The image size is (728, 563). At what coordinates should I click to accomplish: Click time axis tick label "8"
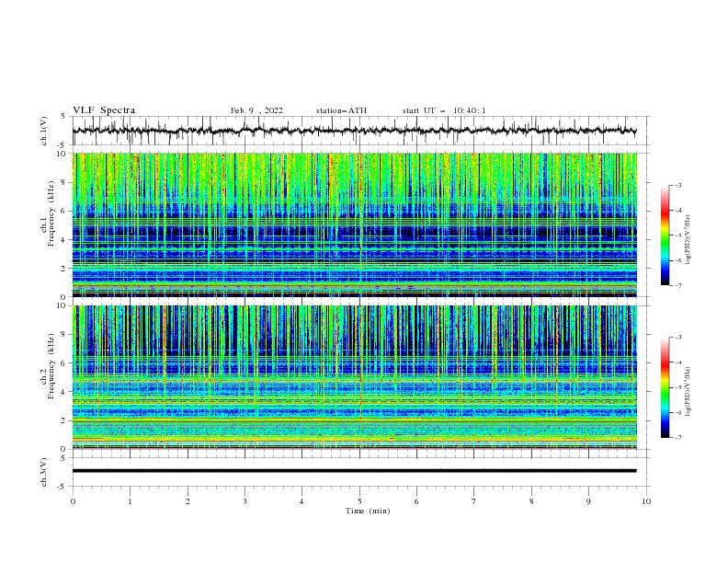[531, 501]
